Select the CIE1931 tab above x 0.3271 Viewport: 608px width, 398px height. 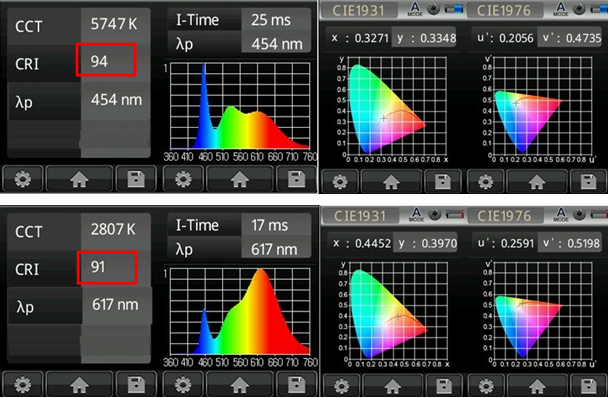(x=358, y=10)
